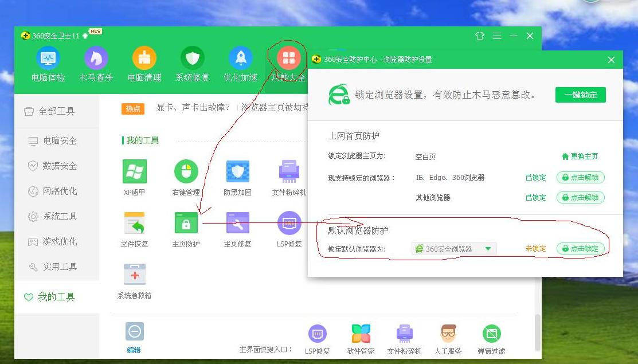Open 电脑体检 (PC checkup) in top toolbar
638x364 pixels.
48,64
